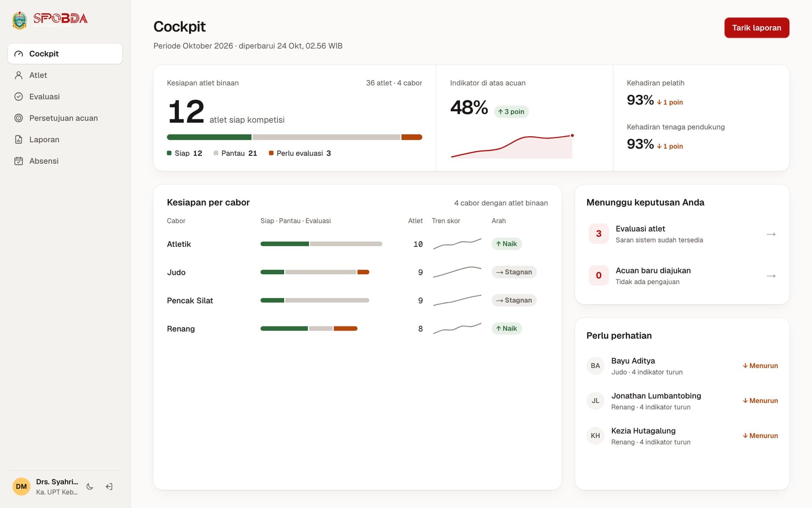The image size is (812, 508).
Task: Click the Naik badge in Renang row
Action: point(507,329)
